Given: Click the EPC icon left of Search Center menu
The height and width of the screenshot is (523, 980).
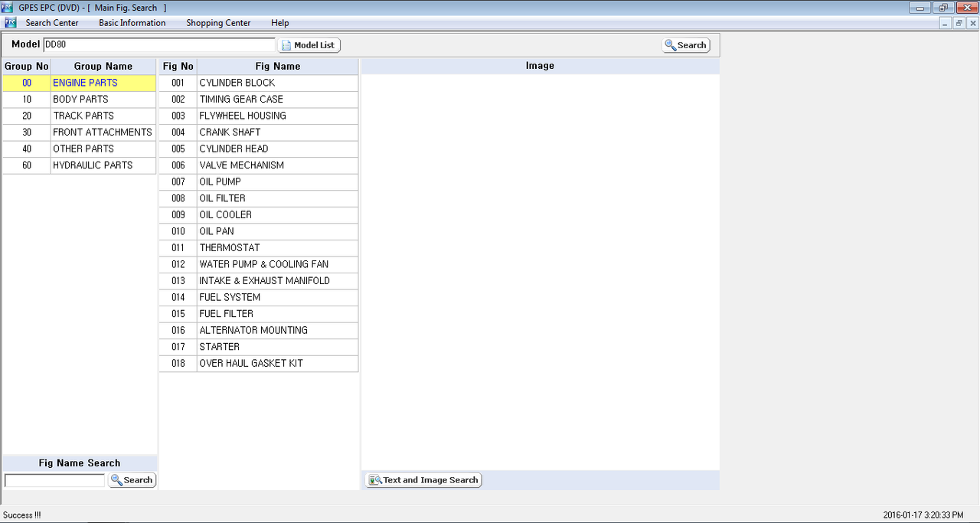Looking at the screenshot, I should [x=11, y=23].
